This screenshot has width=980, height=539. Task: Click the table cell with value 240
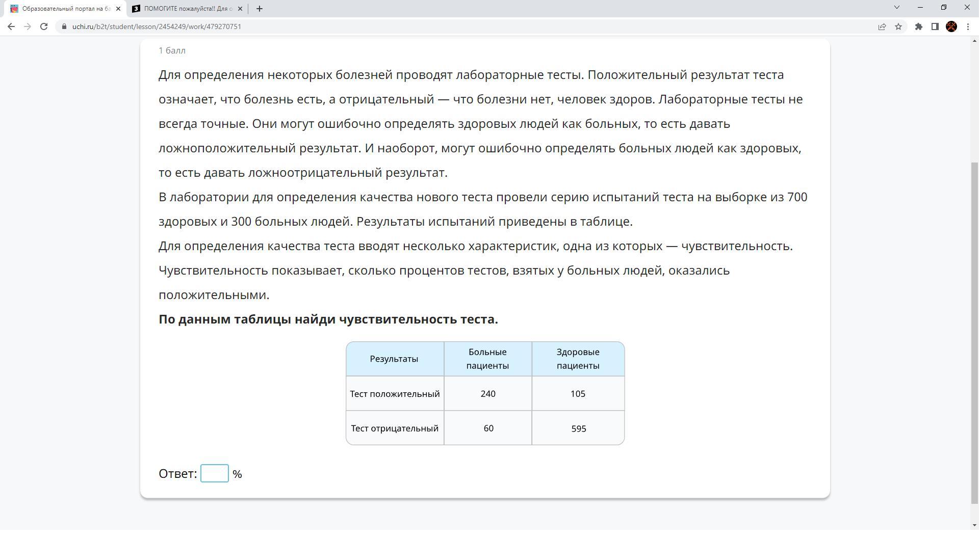[488, 394]
